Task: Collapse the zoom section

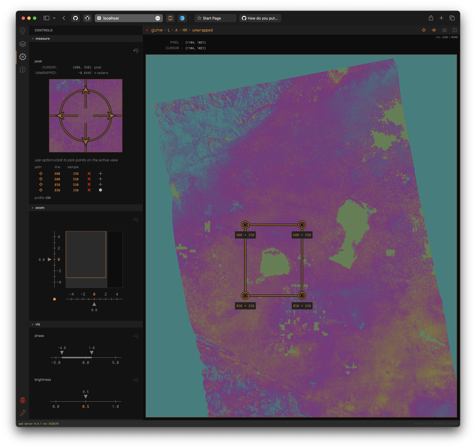Action: (33, 208)
